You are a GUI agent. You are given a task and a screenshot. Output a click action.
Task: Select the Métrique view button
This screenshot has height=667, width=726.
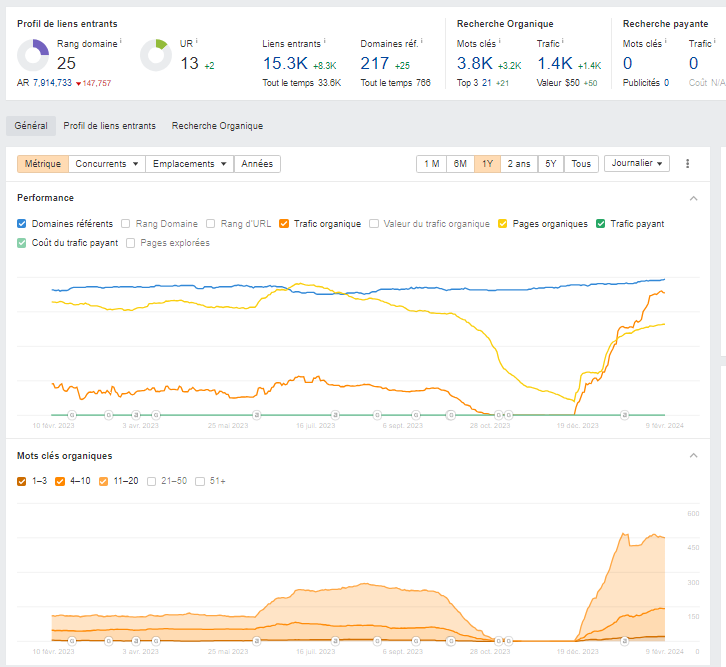click(x=43, y=164)
